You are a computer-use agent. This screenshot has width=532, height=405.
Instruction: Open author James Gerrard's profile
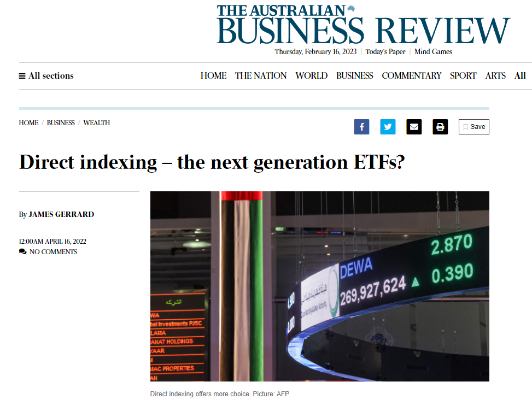click(61, 214)
